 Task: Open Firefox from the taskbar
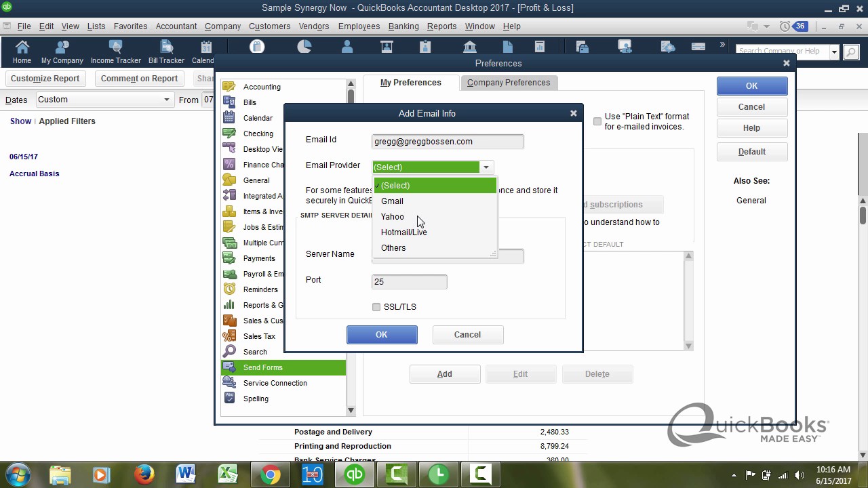point(144,474)
